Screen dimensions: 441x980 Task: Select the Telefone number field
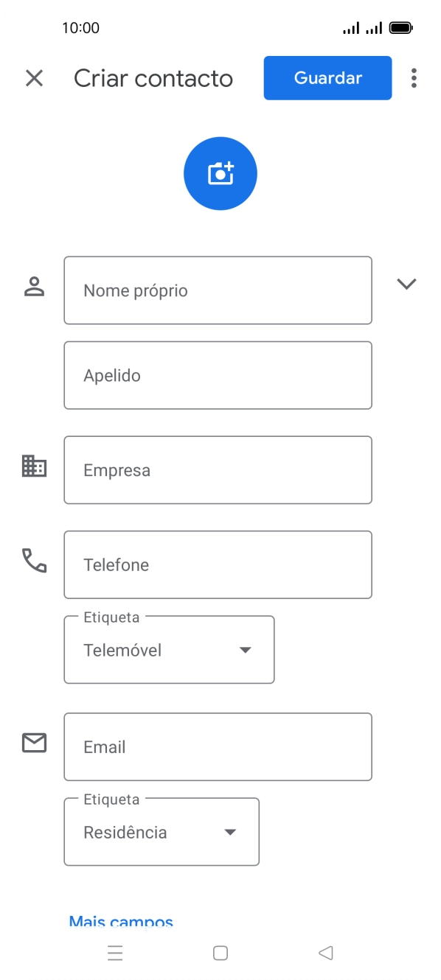(x=218, y=564)
